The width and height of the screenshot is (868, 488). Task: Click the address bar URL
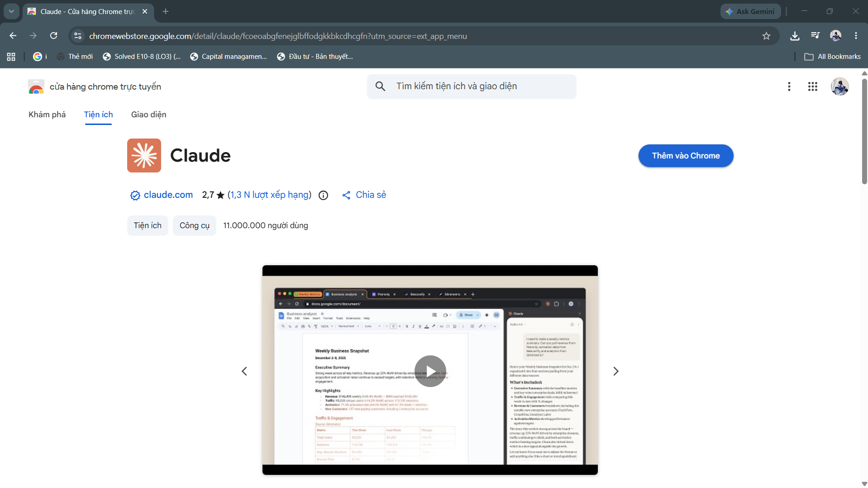pos(278,36)
